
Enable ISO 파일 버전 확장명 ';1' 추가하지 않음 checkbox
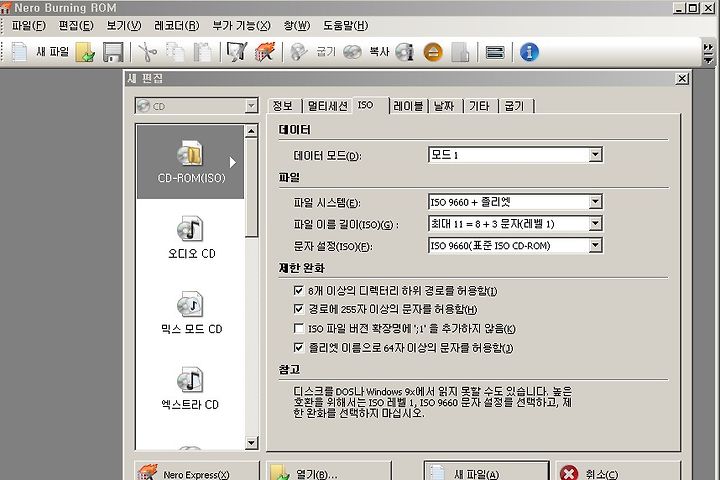coord(298,328)
